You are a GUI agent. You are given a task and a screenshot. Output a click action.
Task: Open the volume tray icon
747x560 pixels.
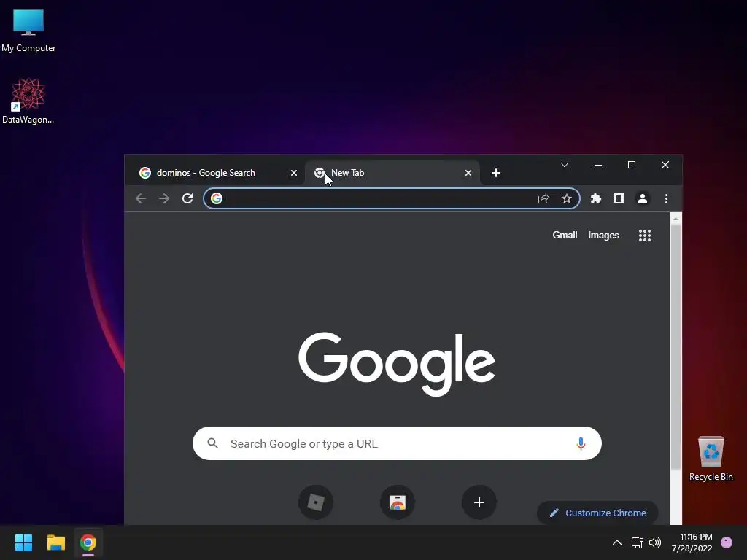click(x=655, y=542)
